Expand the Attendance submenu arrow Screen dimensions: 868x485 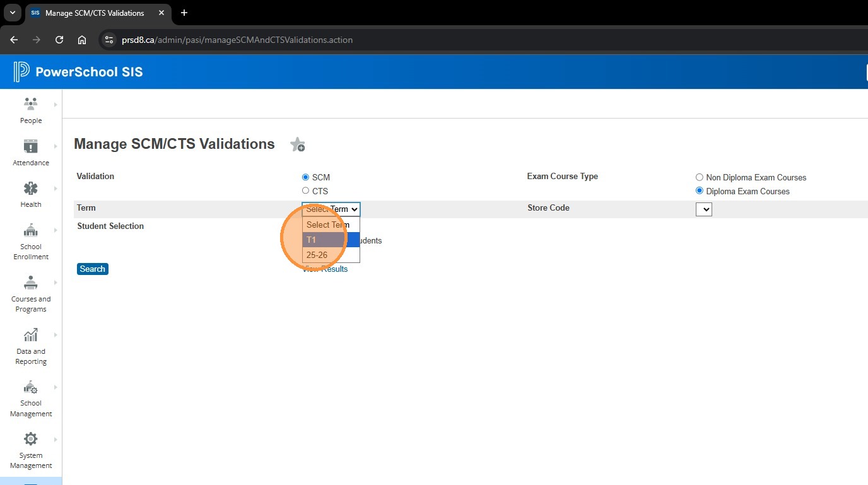(56, 146)
